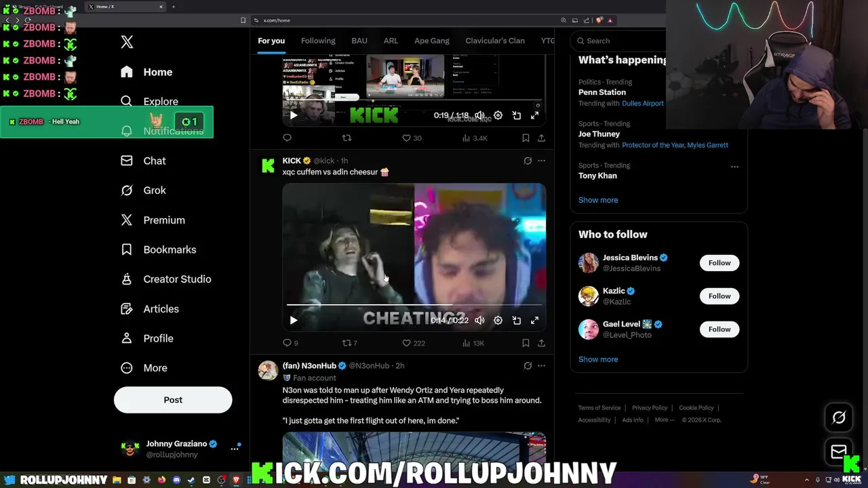Open Premium from the sidebar
The width and height of the screenshot is (868, 488).
click(153, 220)
